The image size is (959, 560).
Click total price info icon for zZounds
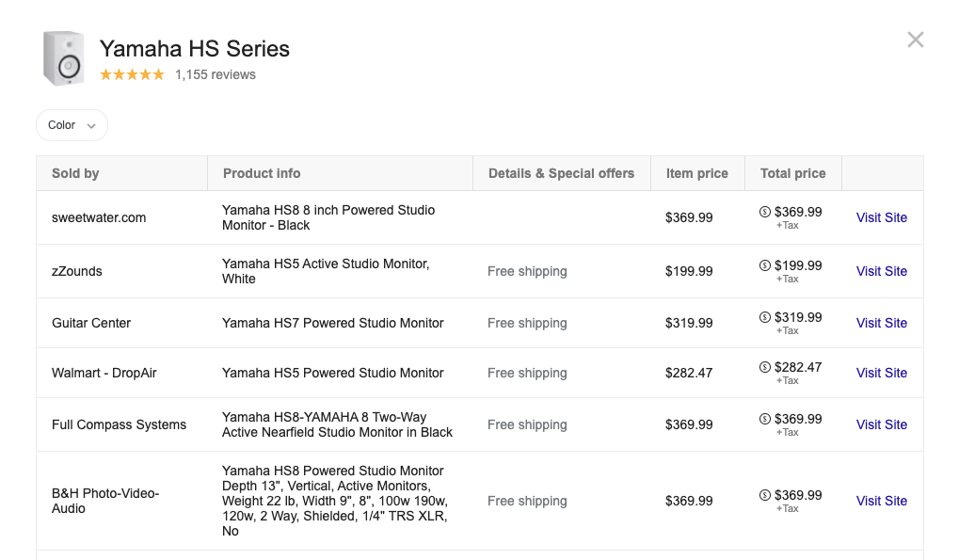tap(765, 265)
